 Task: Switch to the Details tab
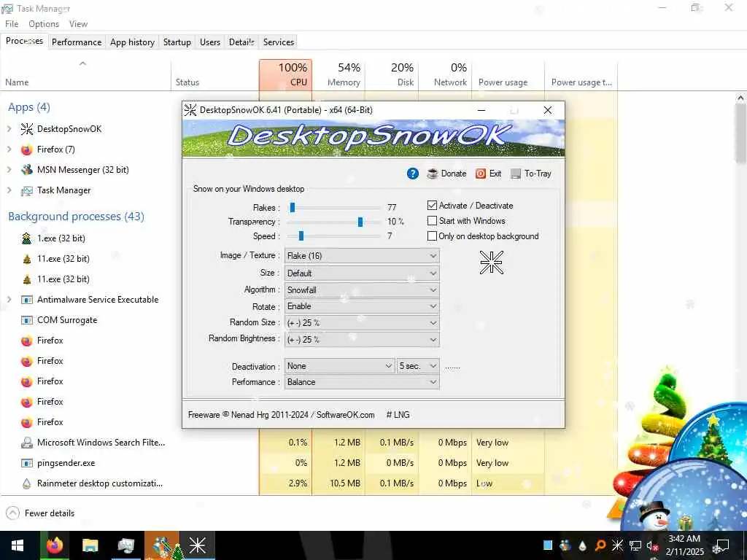coord(241,42)
